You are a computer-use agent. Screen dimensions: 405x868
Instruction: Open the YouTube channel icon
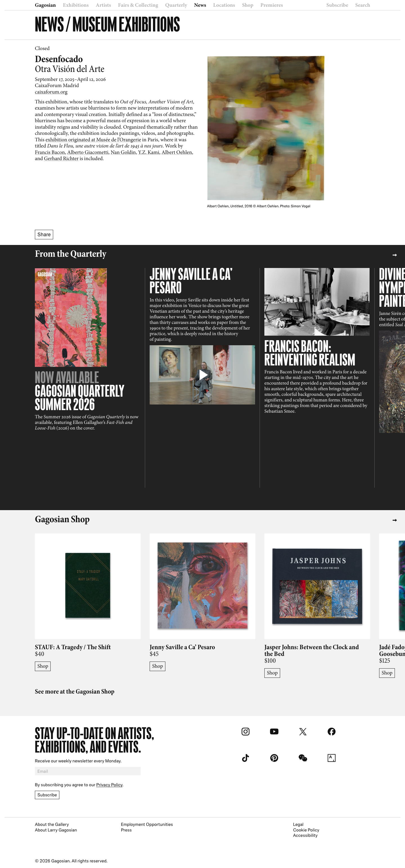274,731
